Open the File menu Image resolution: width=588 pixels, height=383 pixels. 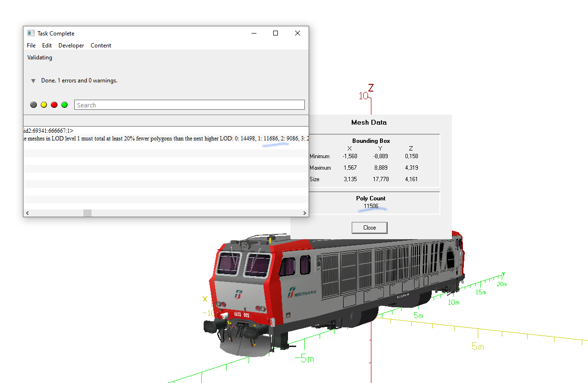click(31, 46)
